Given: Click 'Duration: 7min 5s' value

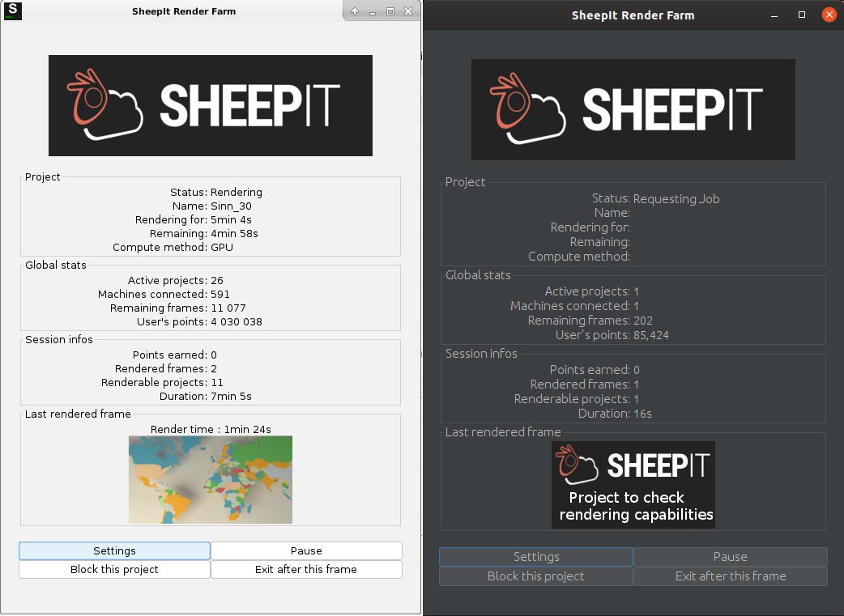Looking at the screenshot, I should tap(231, 397).
